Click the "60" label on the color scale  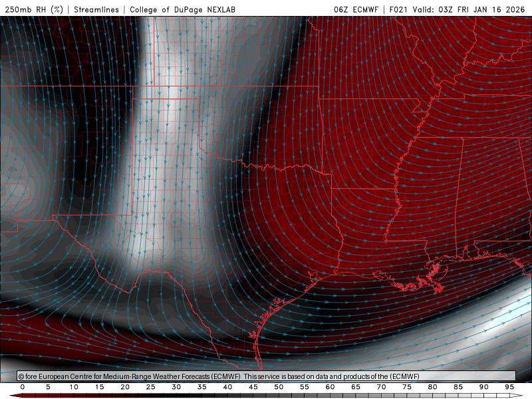[x=330, y=387]
